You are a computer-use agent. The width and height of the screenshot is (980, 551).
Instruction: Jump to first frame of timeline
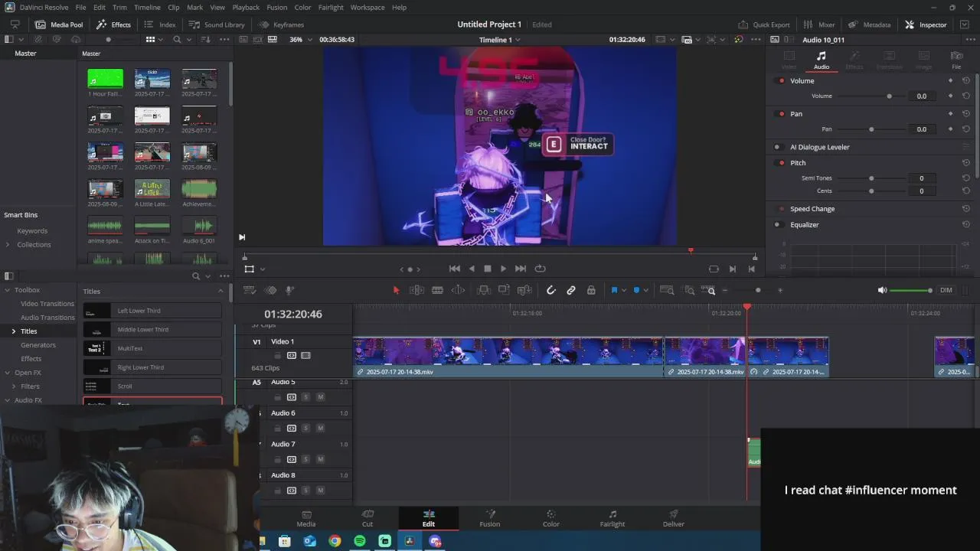click(x=454, y=269)
